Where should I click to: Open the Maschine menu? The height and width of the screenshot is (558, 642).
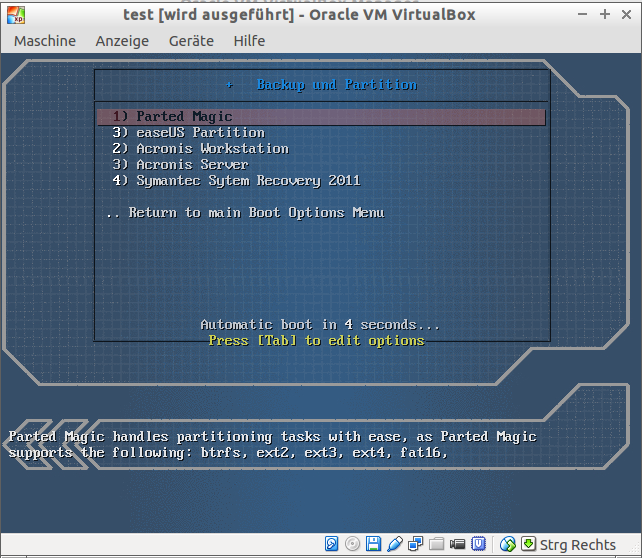point(45,41)
